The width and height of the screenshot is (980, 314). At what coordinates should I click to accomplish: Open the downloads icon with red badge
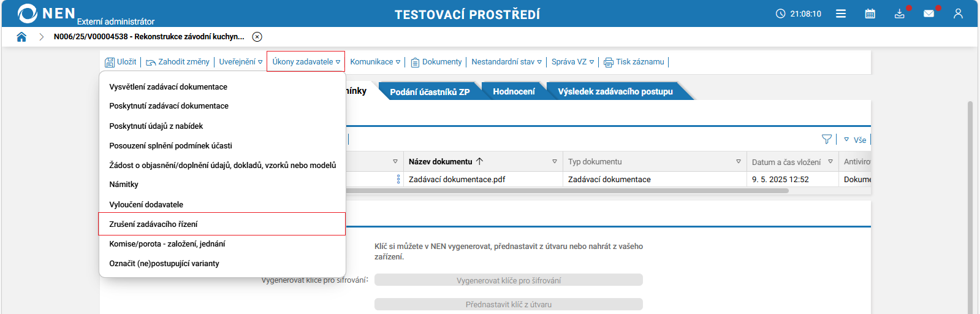[x=900, y=13]
